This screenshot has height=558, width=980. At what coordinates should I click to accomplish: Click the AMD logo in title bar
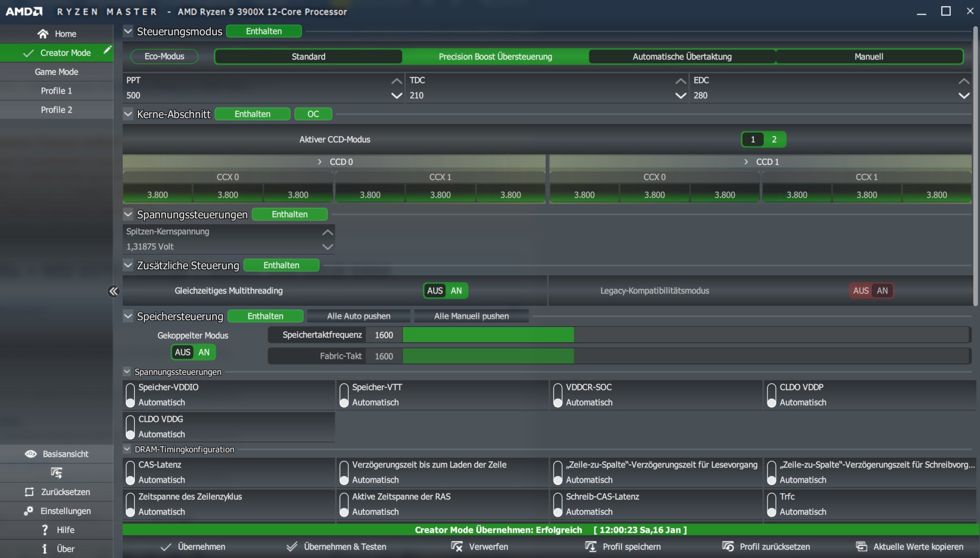(x=24, y=12)
